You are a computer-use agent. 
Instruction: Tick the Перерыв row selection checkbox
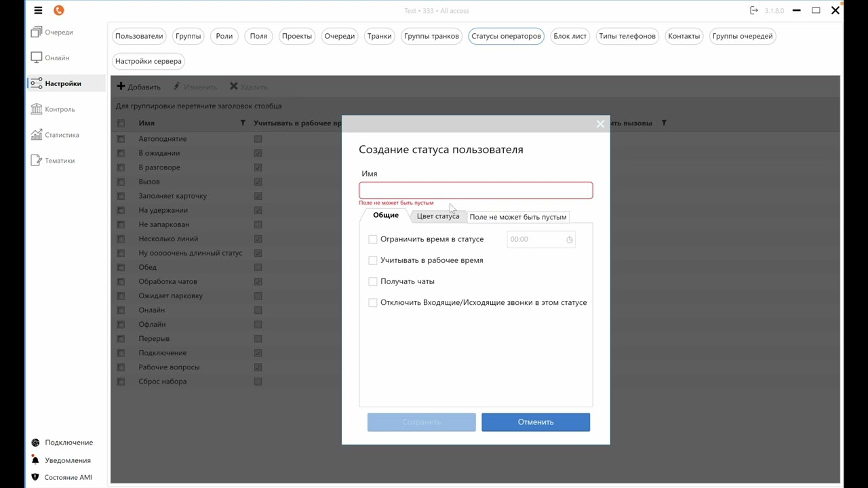pyautogui.click(x=121, y=338)
